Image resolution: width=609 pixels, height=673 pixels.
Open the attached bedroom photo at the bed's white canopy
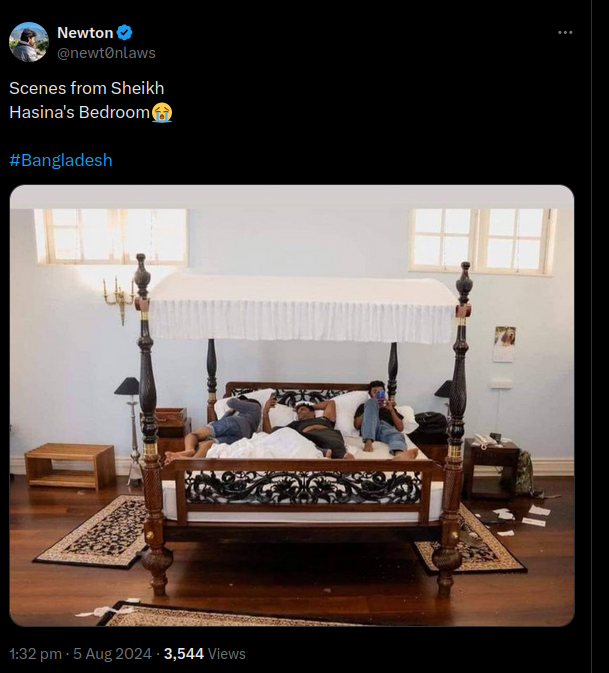(302, 307)
